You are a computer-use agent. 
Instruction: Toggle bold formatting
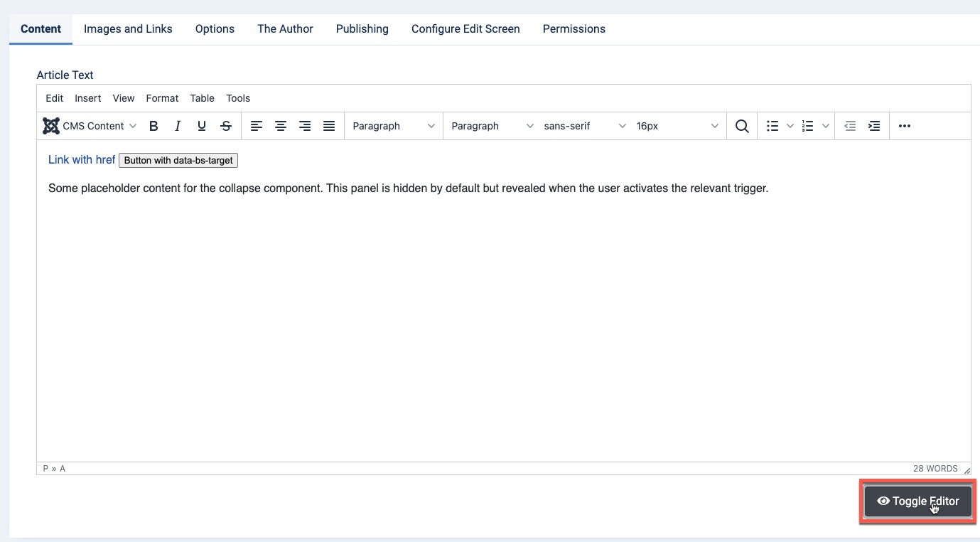154,126
